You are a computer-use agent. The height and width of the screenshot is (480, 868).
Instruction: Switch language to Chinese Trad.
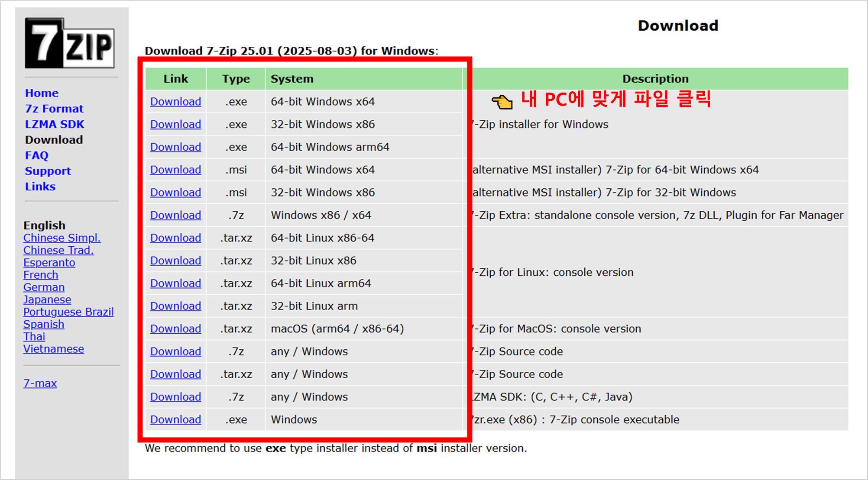(58, 250)
